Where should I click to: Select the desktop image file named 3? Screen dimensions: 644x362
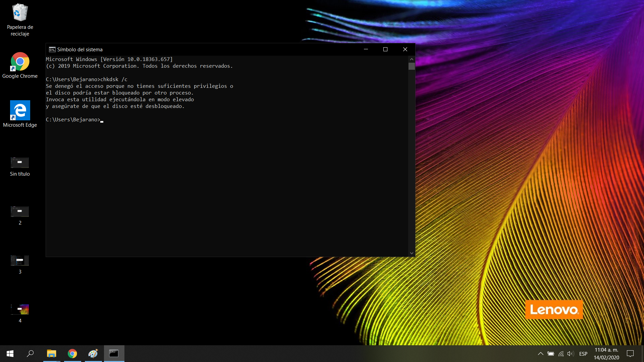tap(20, 261)
